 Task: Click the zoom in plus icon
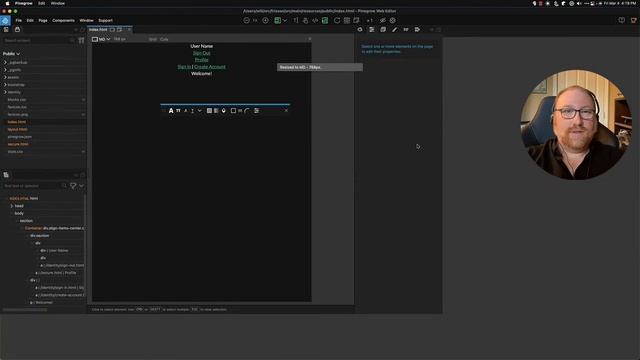tap(265, 20)
